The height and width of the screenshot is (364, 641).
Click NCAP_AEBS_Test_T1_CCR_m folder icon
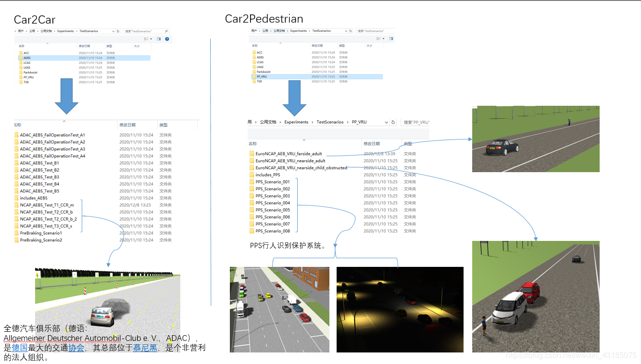[x=16, y=205]
